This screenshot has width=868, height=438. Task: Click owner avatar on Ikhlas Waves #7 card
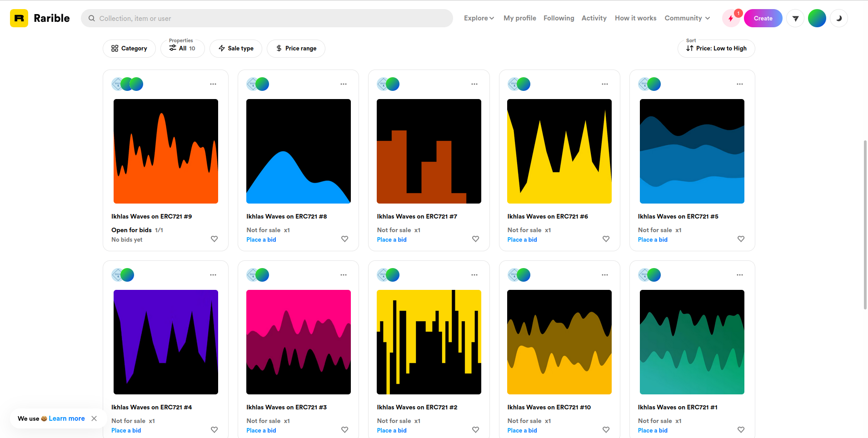tap(393, 84)
